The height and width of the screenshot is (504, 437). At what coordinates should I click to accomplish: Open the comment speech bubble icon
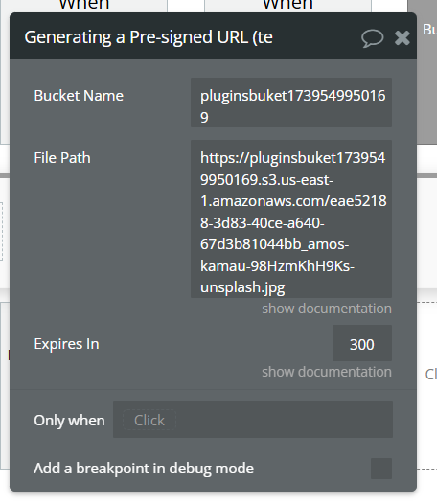coord(372,38)
